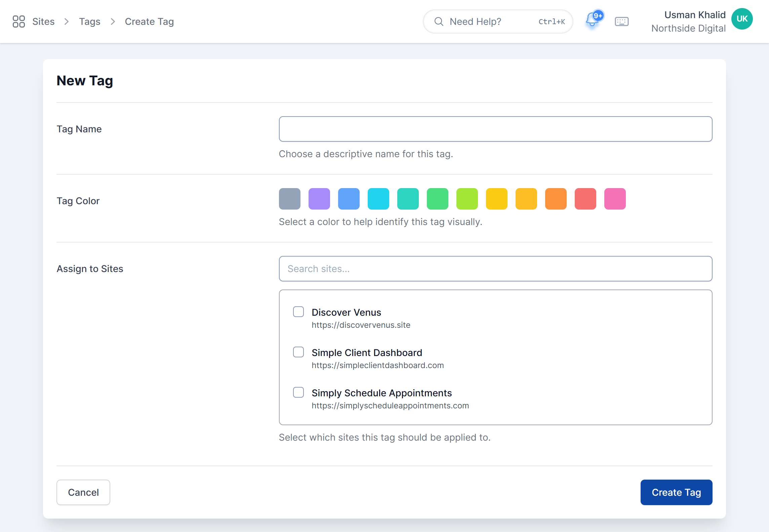
Task: Select the cyan tag color
Action: [378, 199]
